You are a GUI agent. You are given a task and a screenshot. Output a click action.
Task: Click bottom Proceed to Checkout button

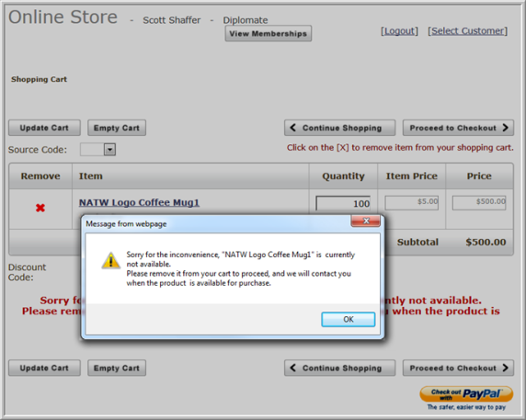click(x=458, y=368)
